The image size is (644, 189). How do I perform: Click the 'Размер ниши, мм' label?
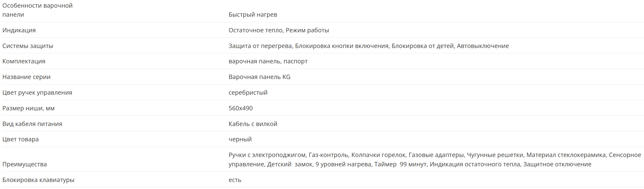(28, 108)
